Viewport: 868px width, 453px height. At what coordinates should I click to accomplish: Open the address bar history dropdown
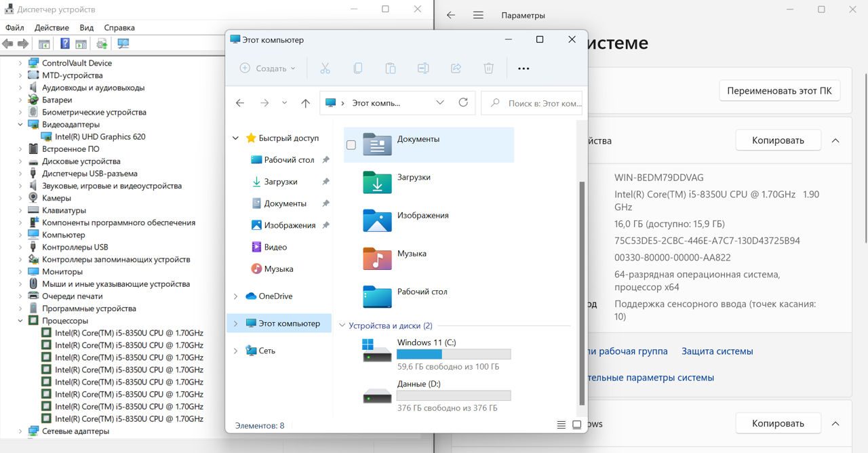coord(440,103)
